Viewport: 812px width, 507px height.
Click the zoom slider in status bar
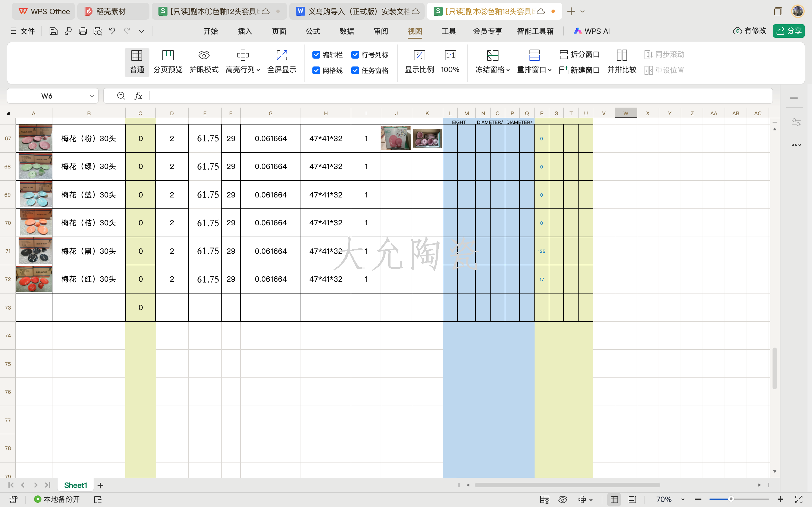pos(731,499)
